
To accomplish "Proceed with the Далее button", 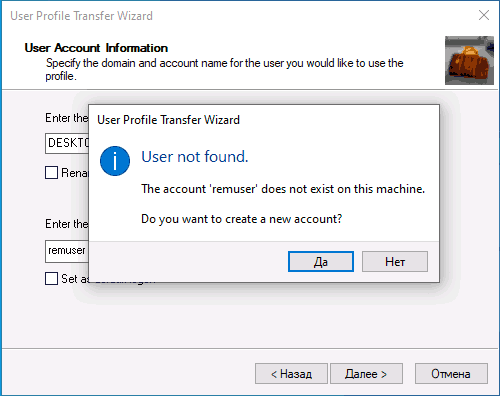I will [366, 374].
